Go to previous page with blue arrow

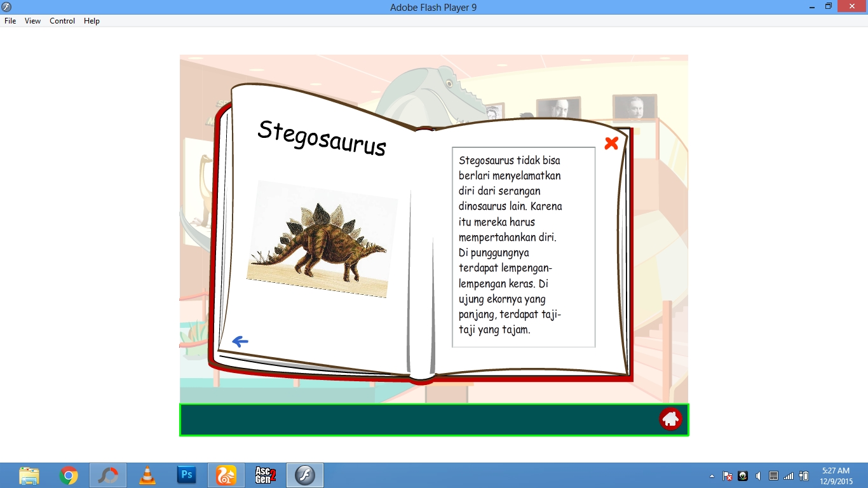240,342
